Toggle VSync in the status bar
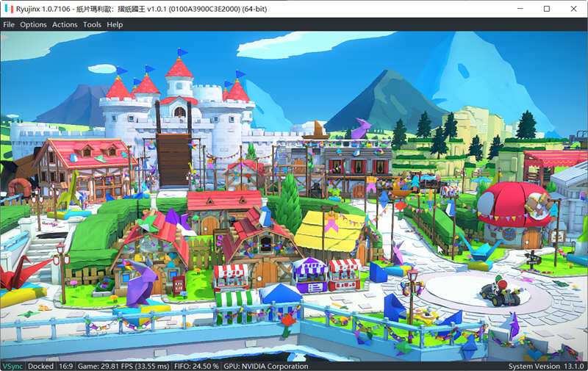Image resolution: width=588 pixels, height=371 pixels. [x=12, y=366]
